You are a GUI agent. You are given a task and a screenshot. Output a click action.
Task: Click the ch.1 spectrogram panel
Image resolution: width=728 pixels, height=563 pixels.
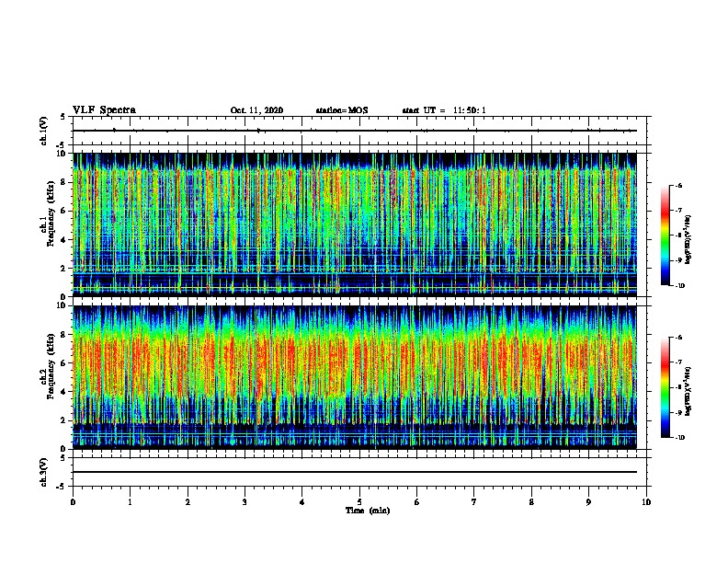[355, 224]
